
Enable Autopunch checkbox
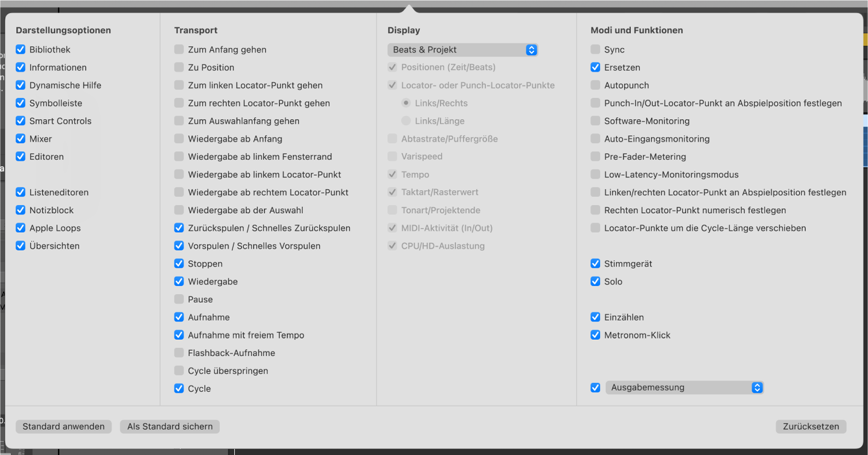point(595,85)
